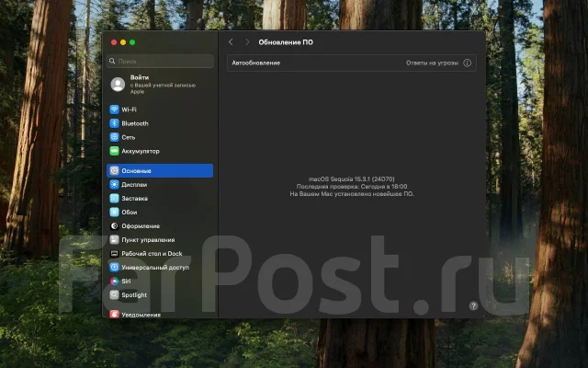
Task: Select the Дисплеи label in sidebar
Action: click(134, 185)
